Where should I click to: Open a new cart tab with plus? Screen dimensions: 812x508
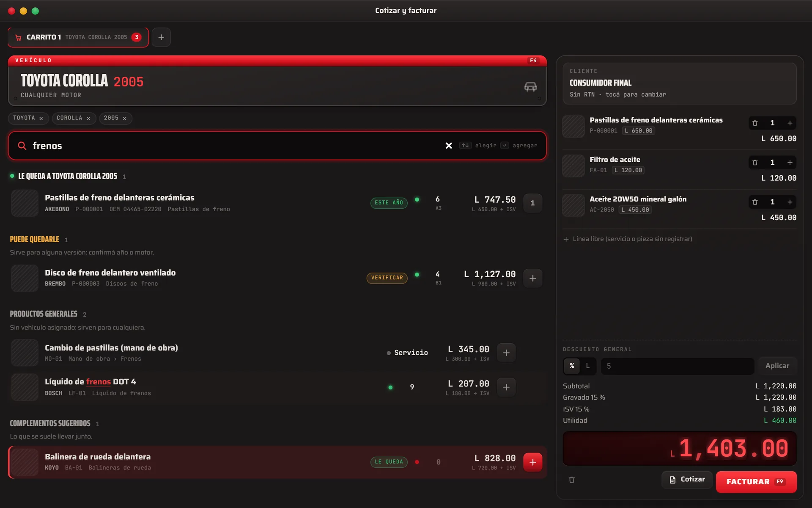click(x=161, y=37)
